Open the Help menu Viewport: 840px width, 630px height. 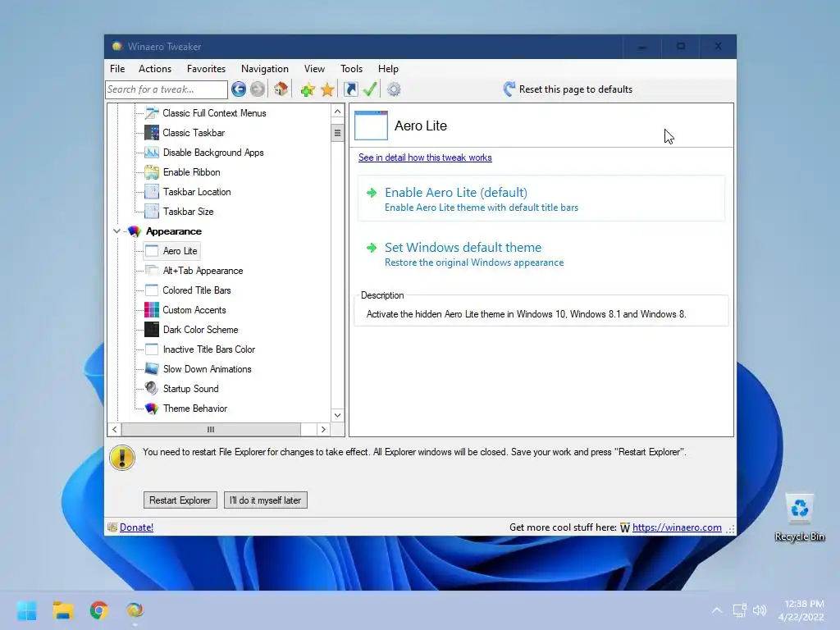(x=388, y=69)
